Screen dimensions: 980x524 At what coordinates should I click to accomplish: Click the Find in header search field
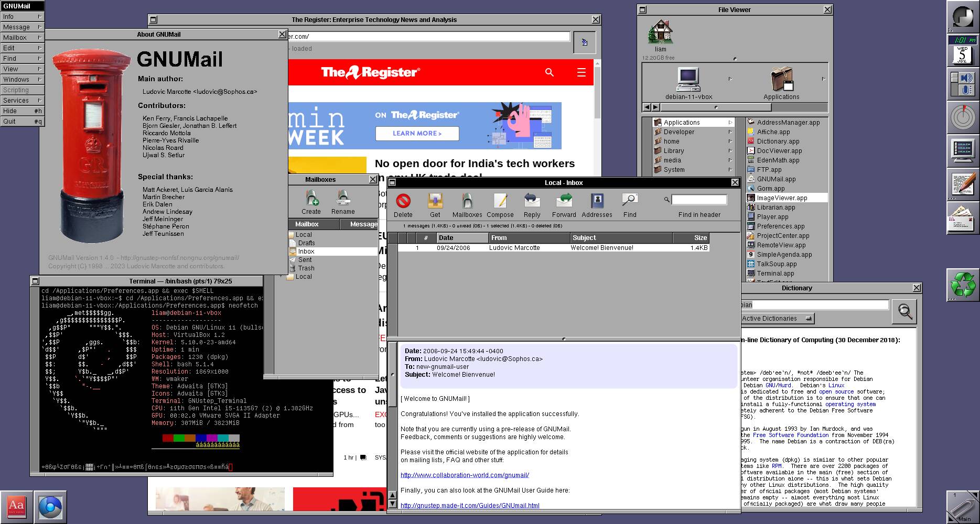point(699,200)
